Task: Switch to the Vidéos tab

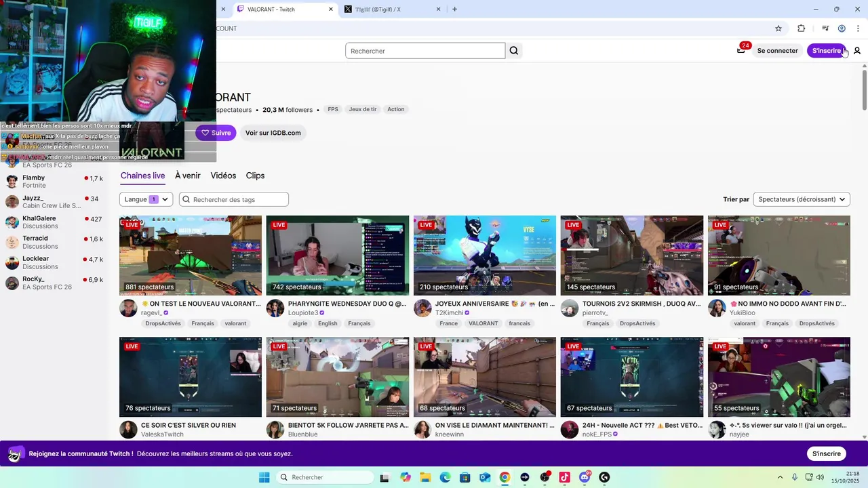Action: click(223, 176)
